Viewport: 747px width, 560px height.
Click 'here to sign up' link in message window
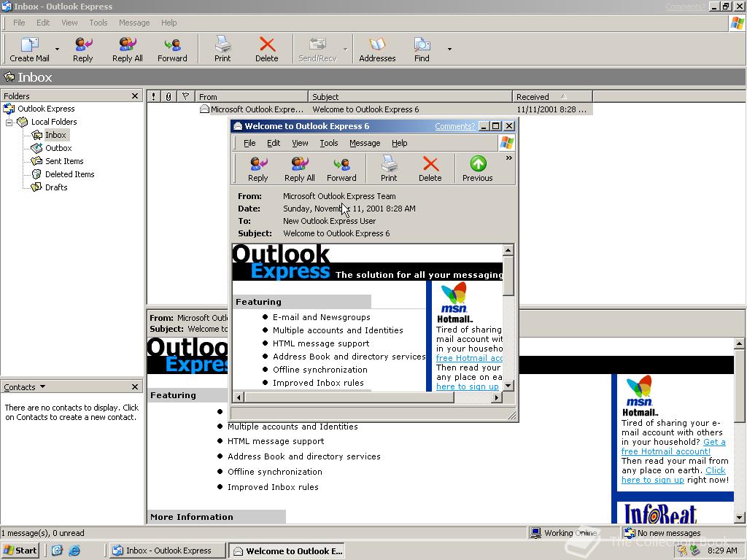(468, 386)
